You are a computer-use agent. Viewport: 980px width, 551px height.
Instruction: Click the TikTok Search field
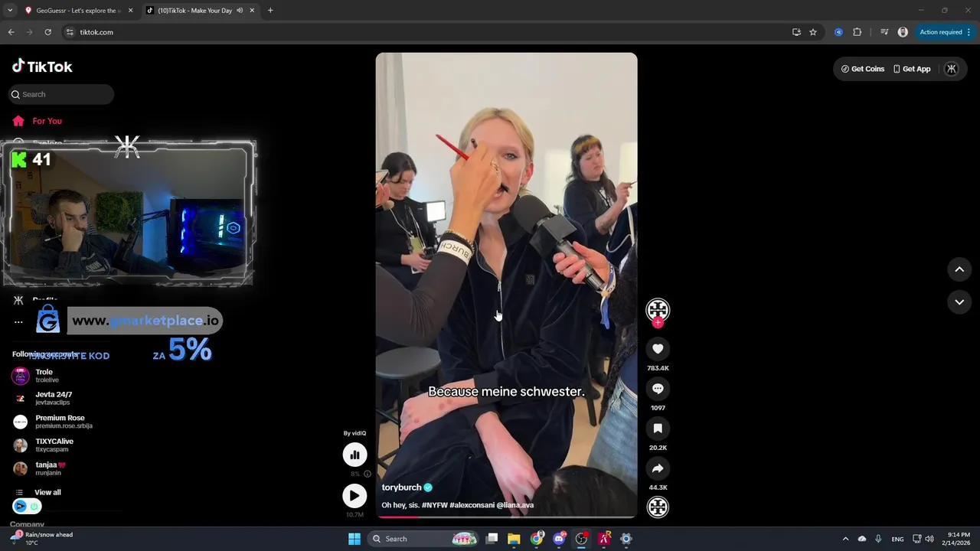point(61,94)
